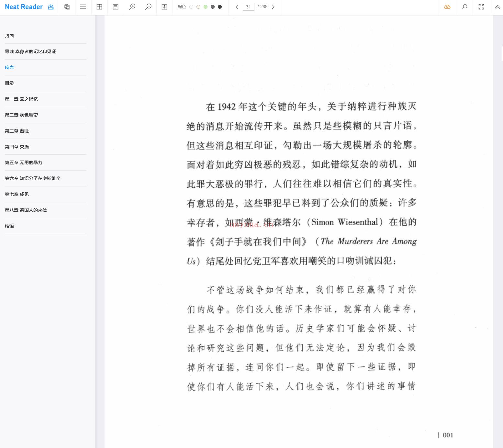Open the notes list icon
503x448 pixels.
coord(116,7)
